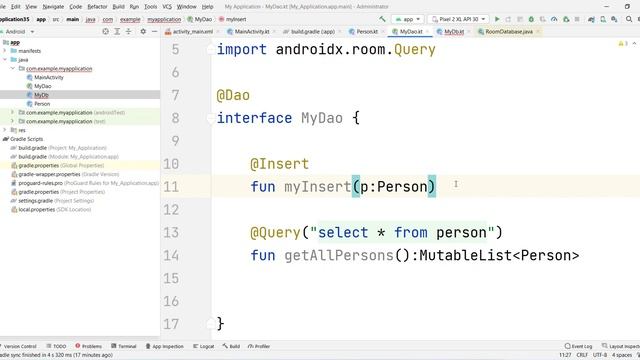Viewport: 640px width, 360px height.
Task: Switch to the build.gradle (app) tab
Action: [x=313, y=31]
